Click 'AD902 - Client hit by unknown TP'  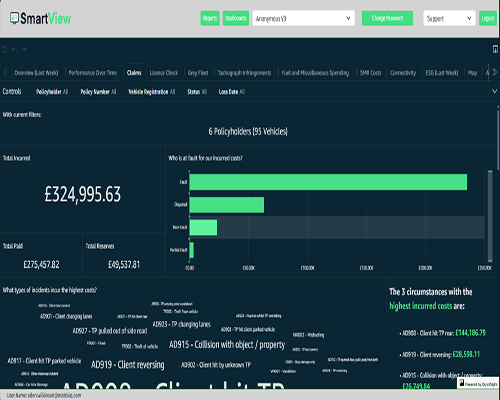(x=216, y=365)
